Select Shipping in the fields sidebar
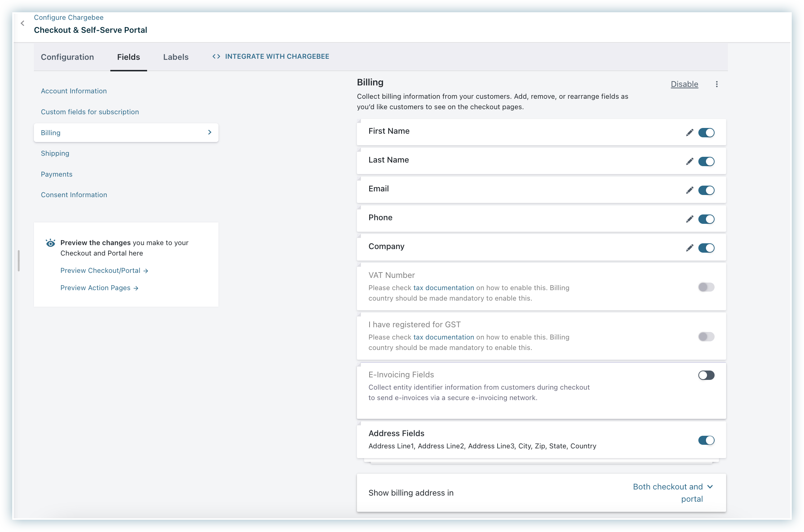This screenshot has height=532, width=804. point(55,153)
